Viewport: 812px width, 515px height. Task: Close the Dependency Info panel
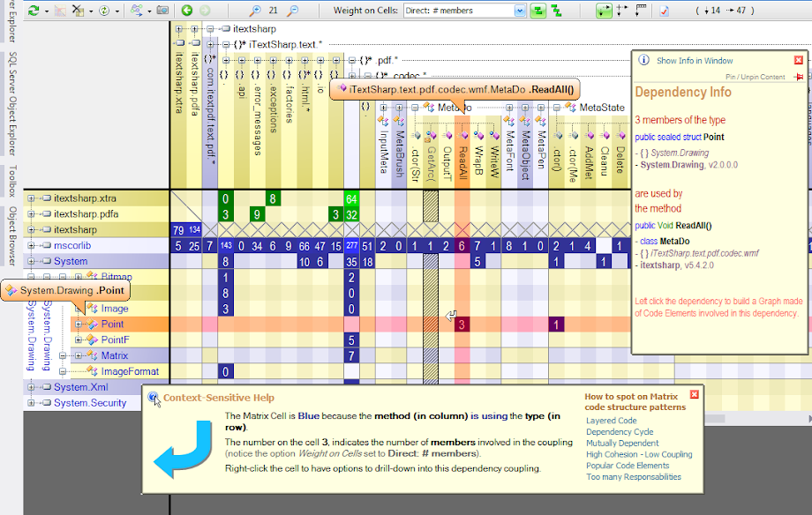tap(799, 61)
